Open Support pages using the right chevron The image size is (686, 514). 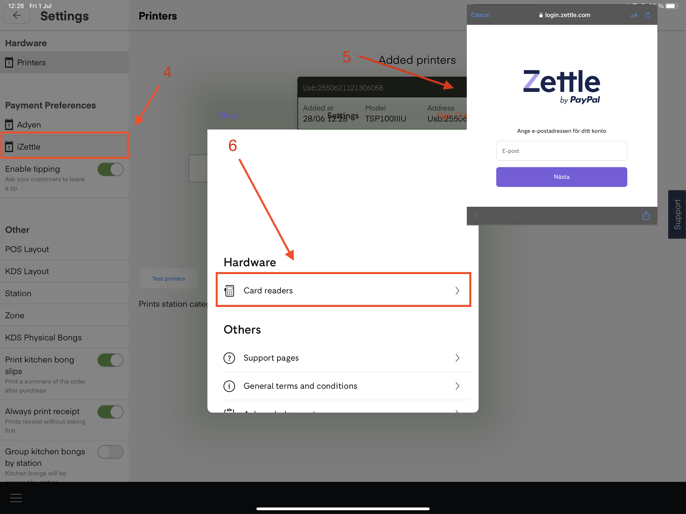(457, 358)
